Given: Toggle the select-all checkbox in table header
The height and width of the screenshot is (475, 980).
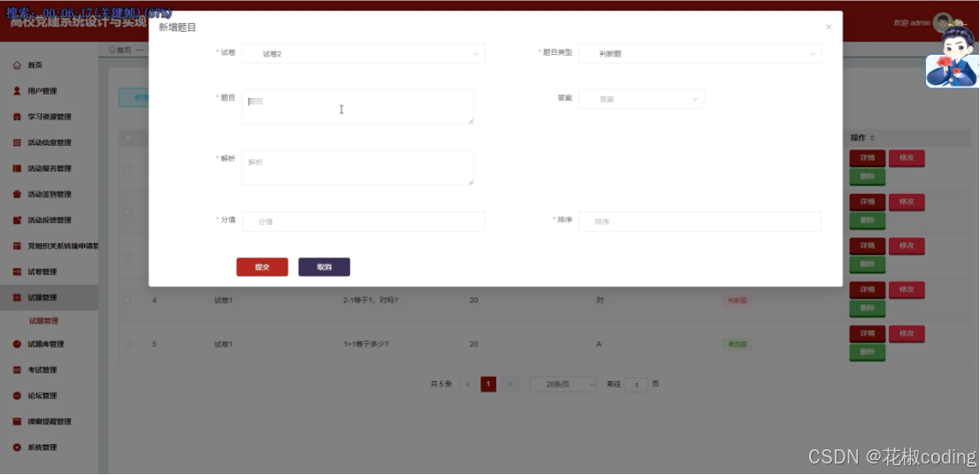Looking at the screenshot, I should 128,138.
